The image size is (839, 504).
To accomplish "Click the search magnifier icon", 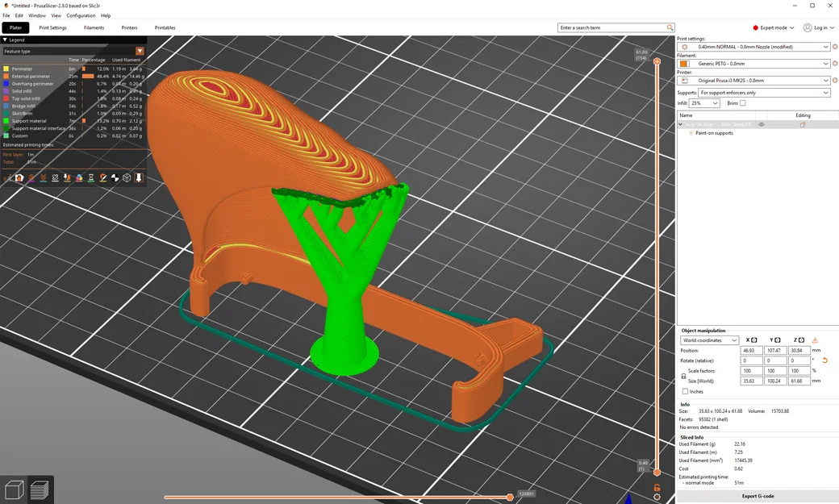I will click(670, 27).
